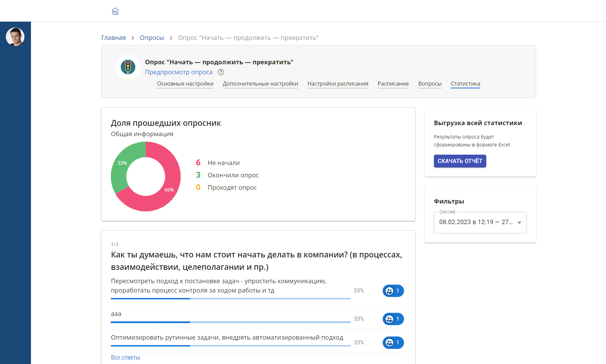Screen dimensions: 606x364
Task: Switch to the Статистика tab
Action: tap(465, 84)
